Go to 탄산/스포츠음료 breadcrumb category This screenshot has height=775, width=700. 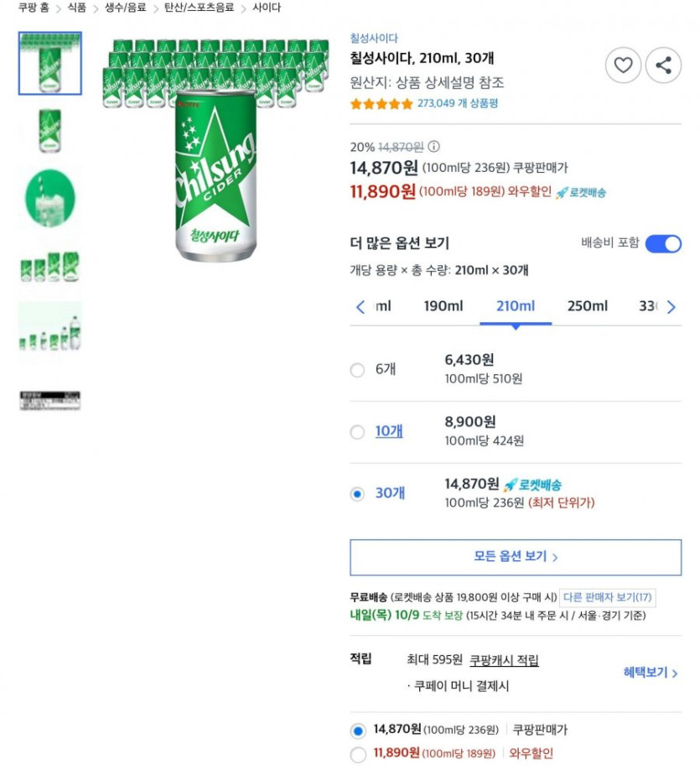(199, 8)
